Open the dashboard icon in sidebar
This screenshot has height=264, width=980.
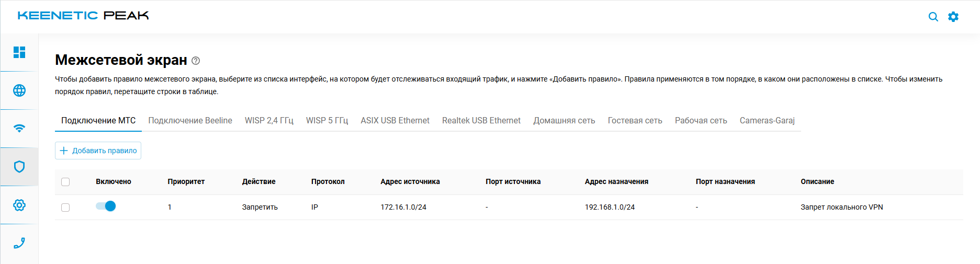19,52
